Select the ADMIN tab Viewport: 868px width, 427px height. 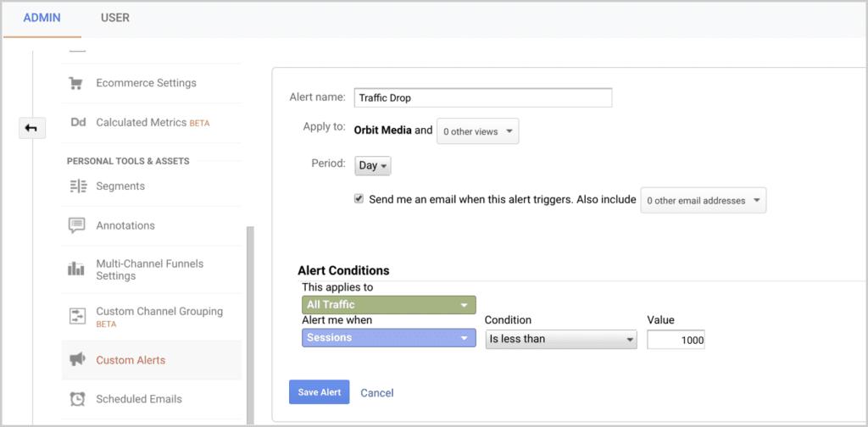point(42,18)
